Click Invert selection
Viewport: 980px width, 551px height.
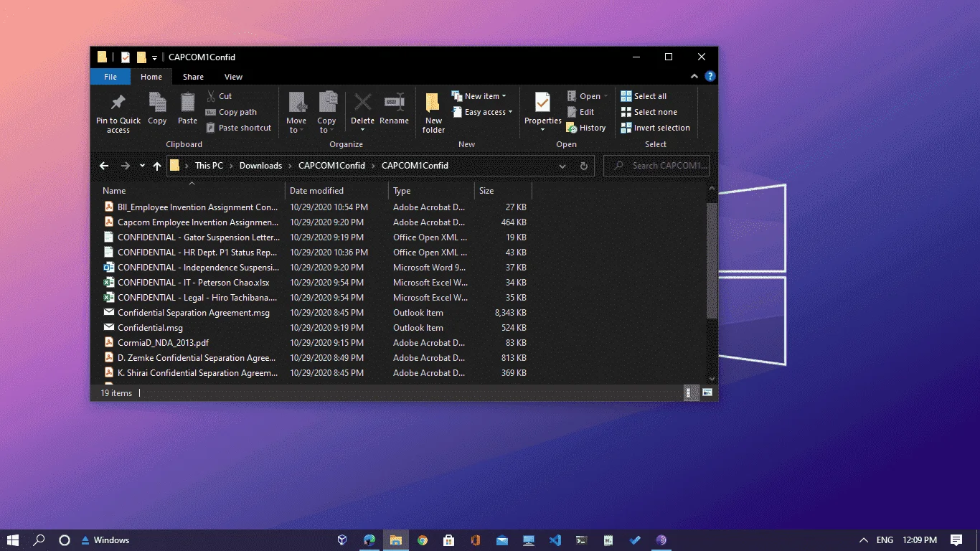click(x=655, y=128)
